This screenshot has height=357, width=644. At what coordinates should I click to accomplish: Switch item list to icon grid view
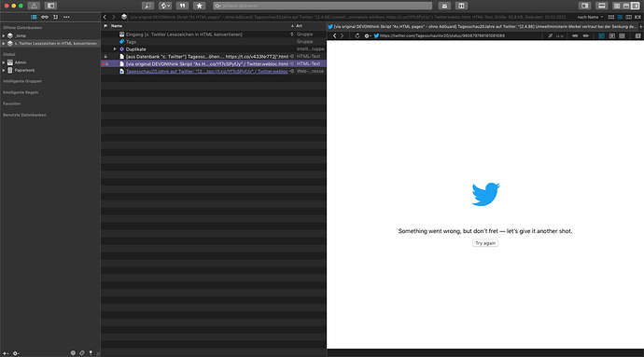pyautogui.click(x=611, y=17)
